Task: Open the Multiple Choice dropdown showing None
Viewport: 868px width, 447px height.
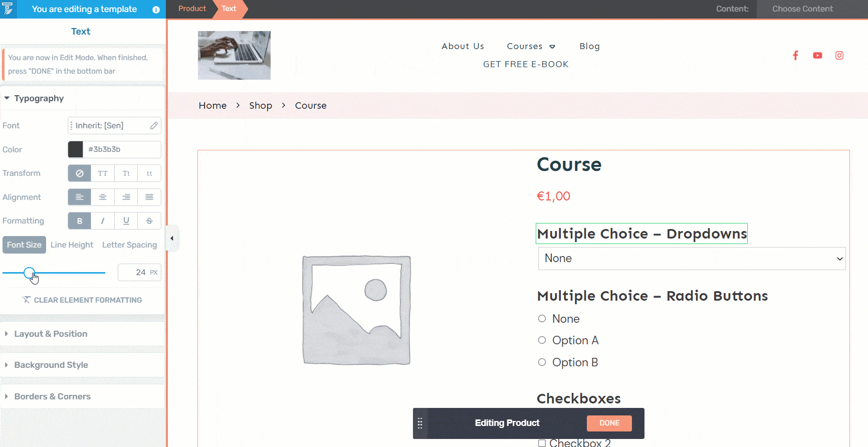Action: (692, 259)
